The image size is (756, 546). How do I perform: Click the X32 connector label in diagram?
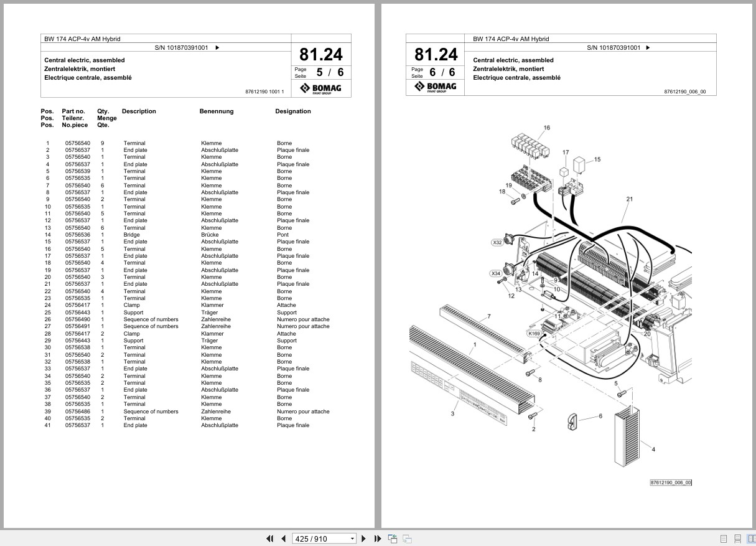tap(497, 242)
